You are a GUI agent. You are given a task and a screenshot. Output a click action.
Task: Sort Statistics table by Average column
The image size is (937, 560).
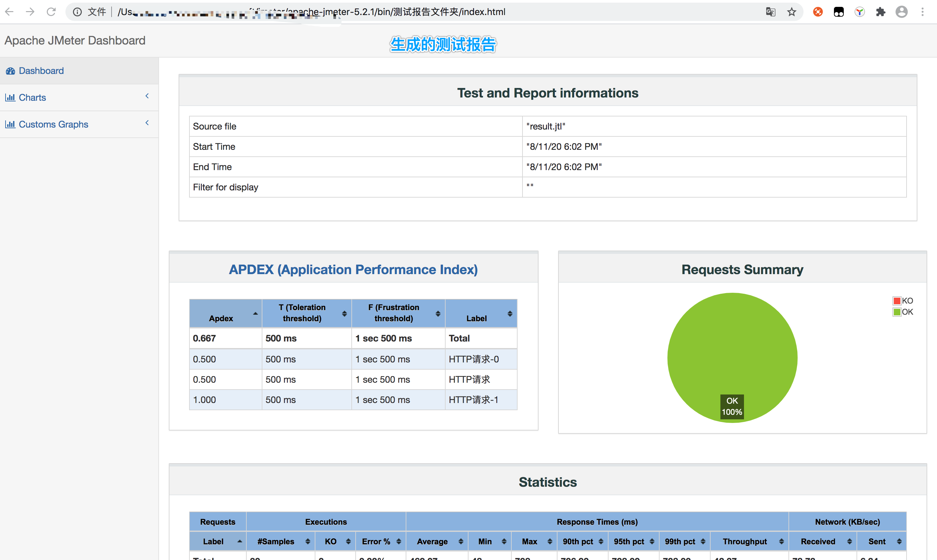(437, 541)
